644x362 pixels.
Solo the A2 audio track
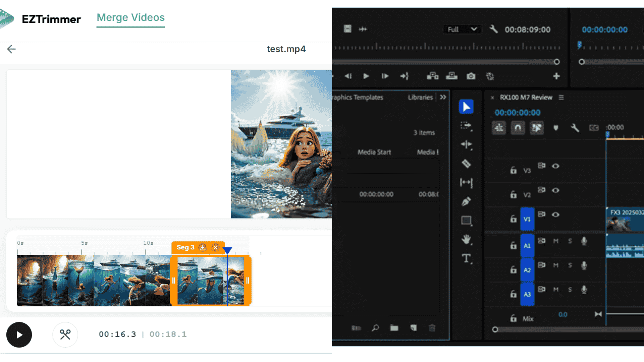click(570, 265)
